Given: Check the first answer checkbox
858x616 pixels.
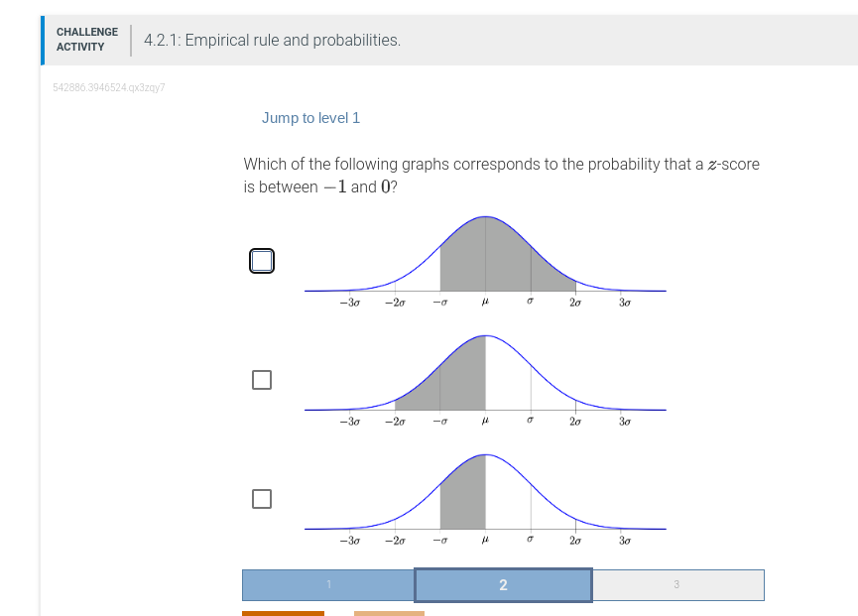Looking at the screenshot, I should click(x=262, y=260).
